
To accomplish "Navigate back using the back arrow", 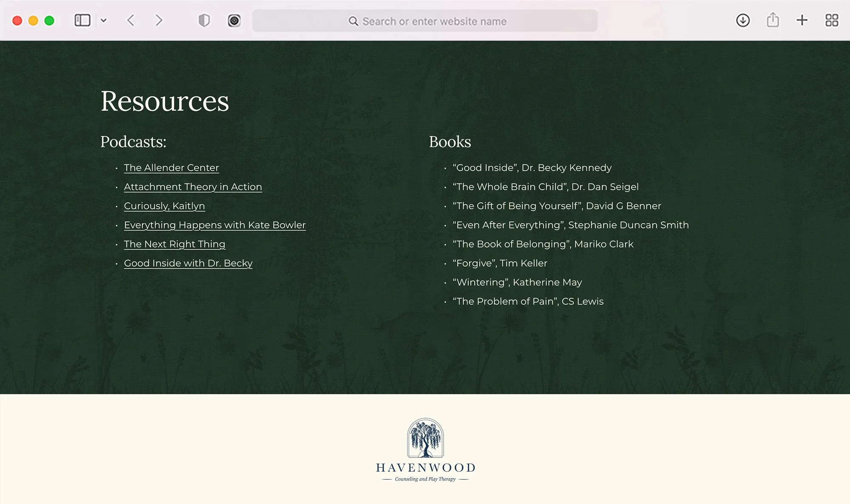I will tap(130, 20).
